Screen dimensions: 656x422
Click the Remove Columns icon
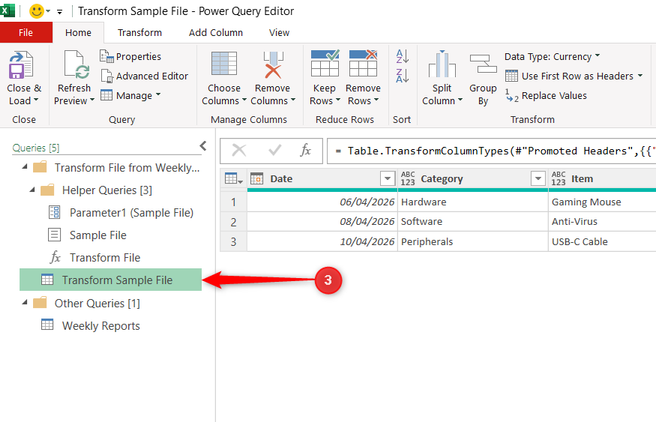tap(273, 64)
